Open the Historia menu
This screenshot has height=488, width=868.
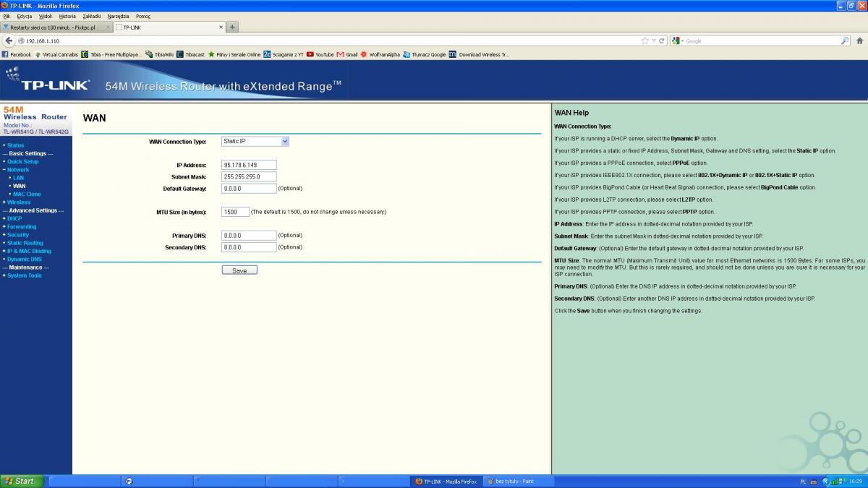pyautogui.click(x=67, y=16)
